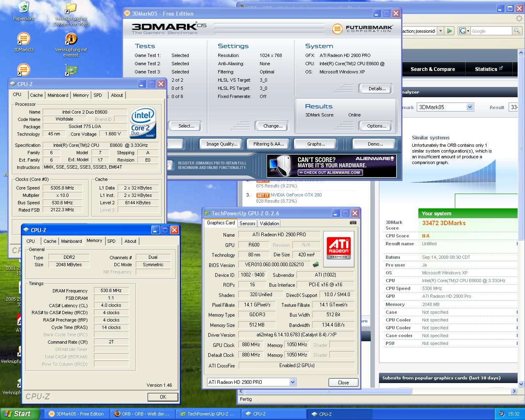Click the Start button
This screenshot has height=420, width=525.
tap(19, 414)
